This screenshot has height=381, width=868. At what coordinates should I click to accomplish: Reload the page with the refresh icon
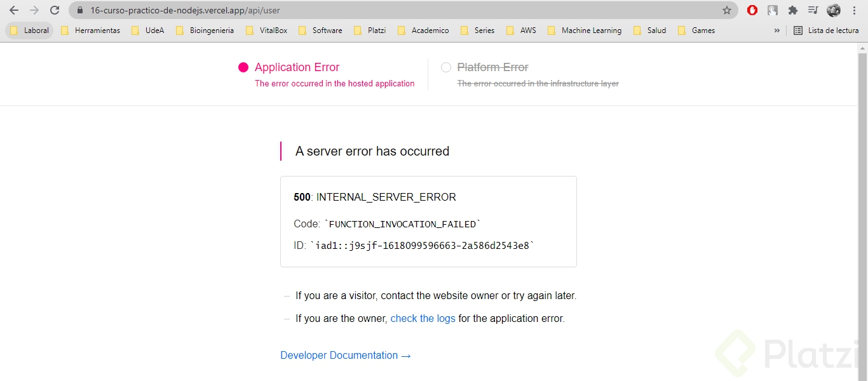pyautogui.click(x=55, y=10)
